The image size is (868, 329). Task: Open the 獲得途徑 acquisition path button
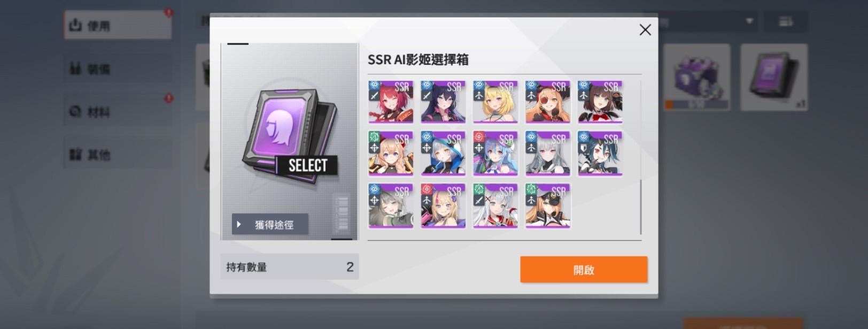270,225
